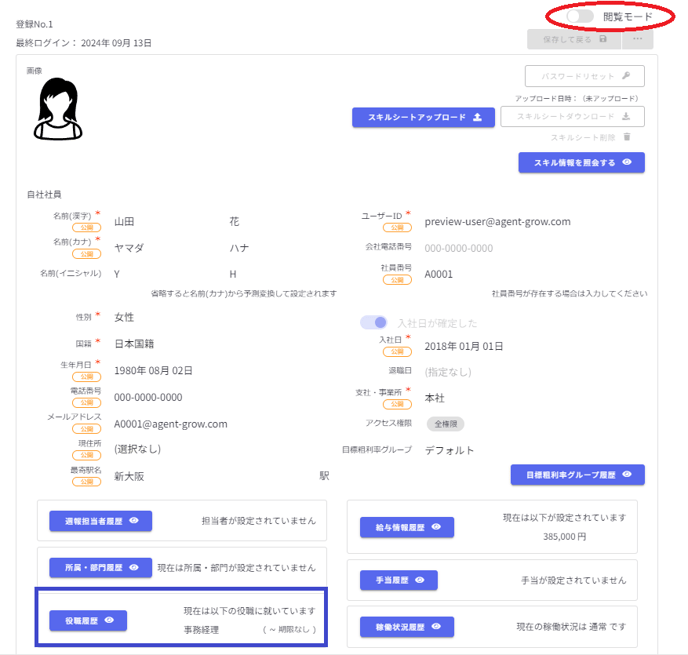Click the スキル情報を照会する button
The height and width of the screenshot is (655, 688).
pos(581,162)
